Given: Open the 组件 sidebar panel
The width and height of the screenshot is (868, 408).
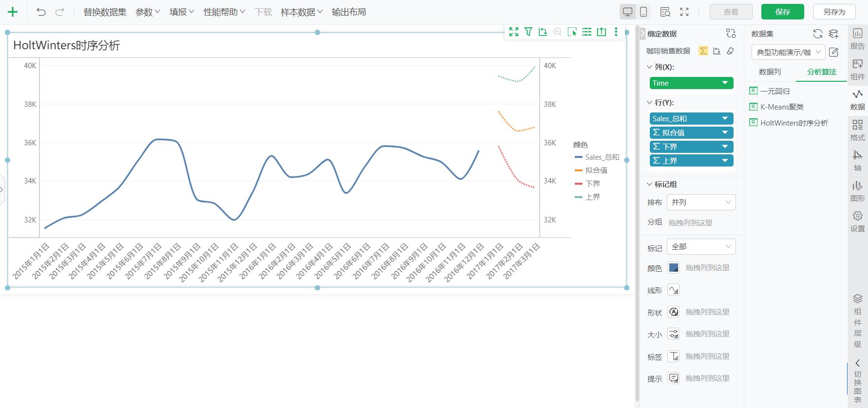Looking at the screenshot, I should click(857, 69).
